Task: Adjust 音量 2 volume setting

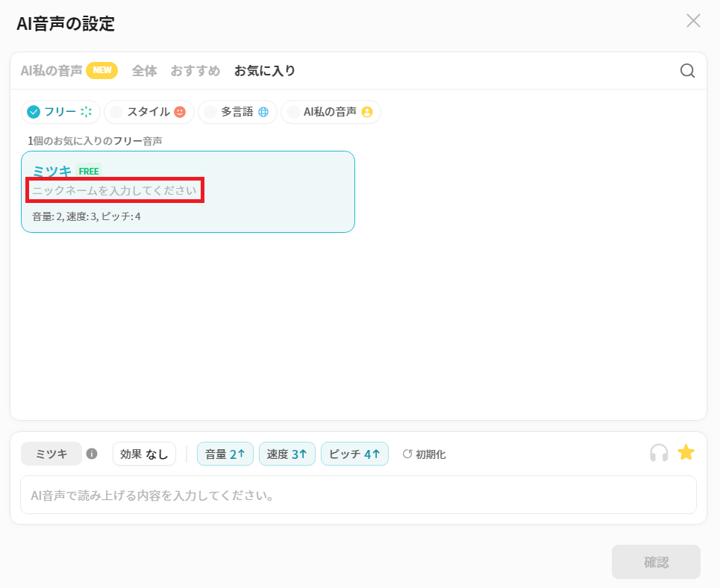Action: (x=225, y=454)
